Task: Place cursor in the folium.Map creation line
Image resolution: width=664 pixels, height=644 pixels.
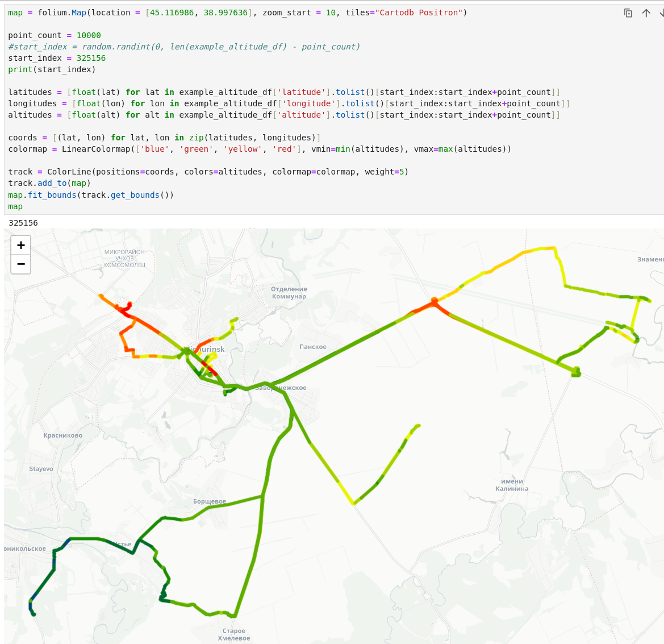Action: [237, 13]
